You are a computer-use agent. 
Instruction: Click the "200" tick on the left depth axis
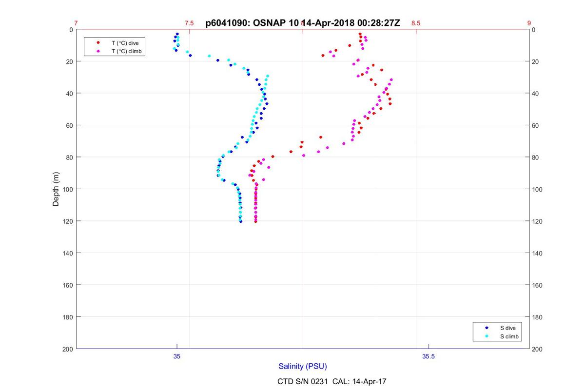(x=67, y=349)
